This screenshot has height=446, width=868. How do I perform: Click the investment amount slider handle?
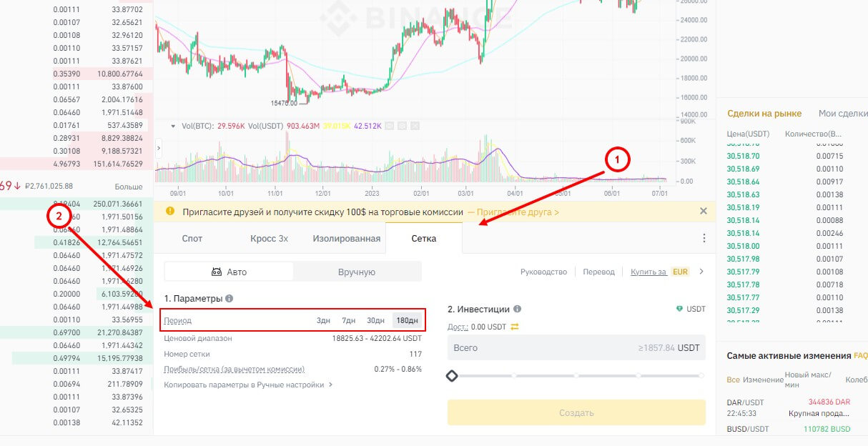point(452,375)
